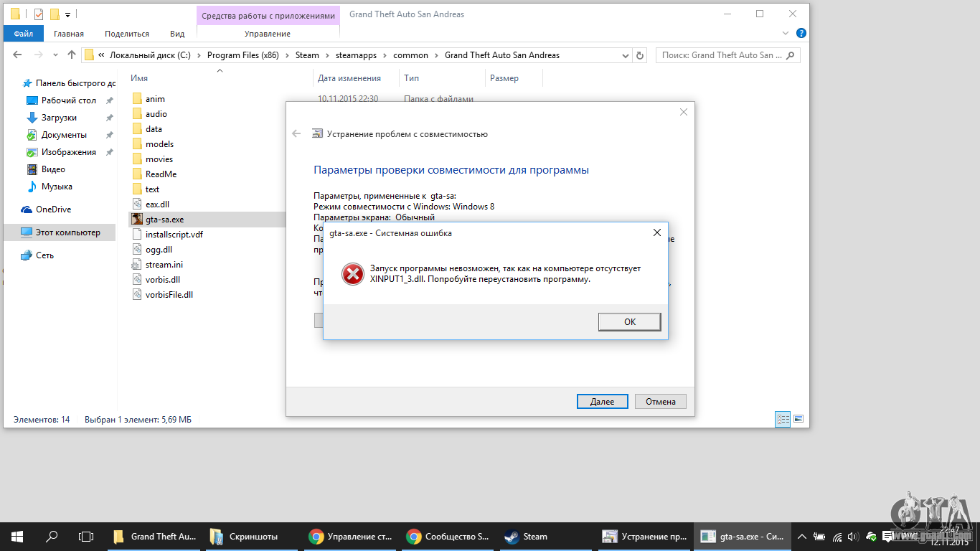Viewport: 980px width, 551px height.
Task: Expand the arrow after Steam in the address bar
Action: click(327, 55)
